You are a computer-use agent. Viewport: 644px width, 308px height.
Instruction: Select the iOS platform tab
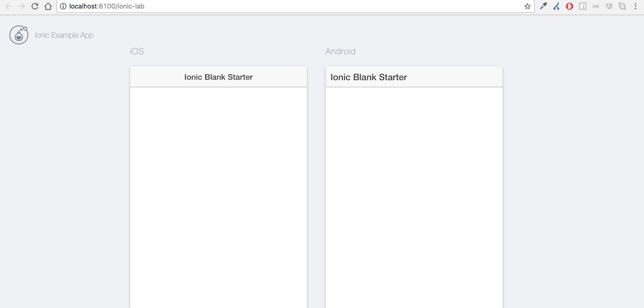(136, 51)
